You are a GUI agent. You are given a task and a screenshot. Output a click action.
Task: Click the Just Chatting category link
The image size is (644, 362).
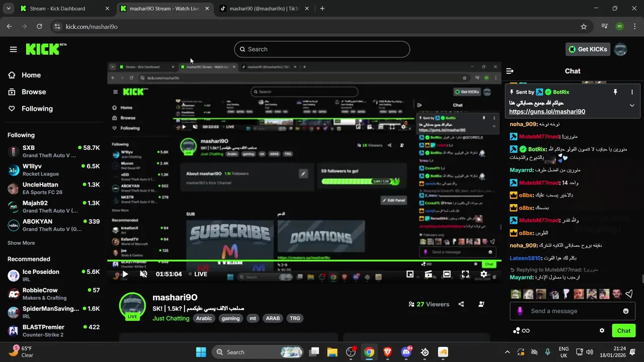pos(171,318)
